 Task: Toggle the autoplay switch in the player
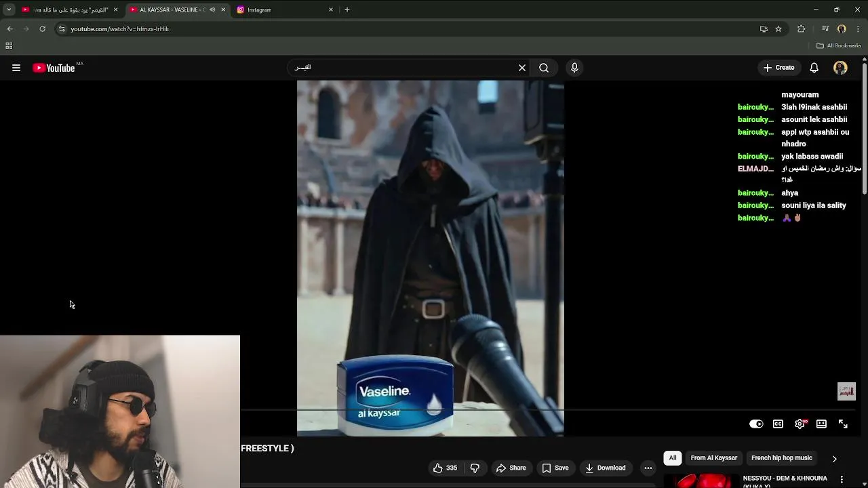(x=756, y=424)
